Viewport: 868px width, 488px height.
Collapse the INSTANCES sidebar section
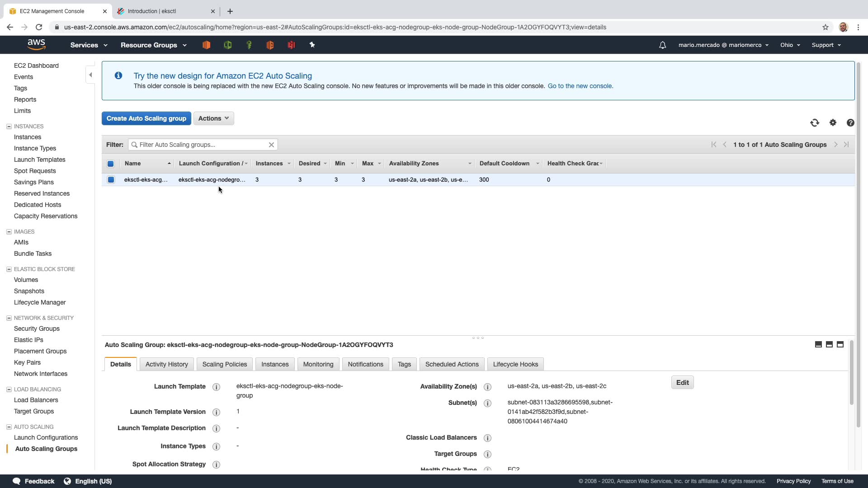tap(9, 127)
